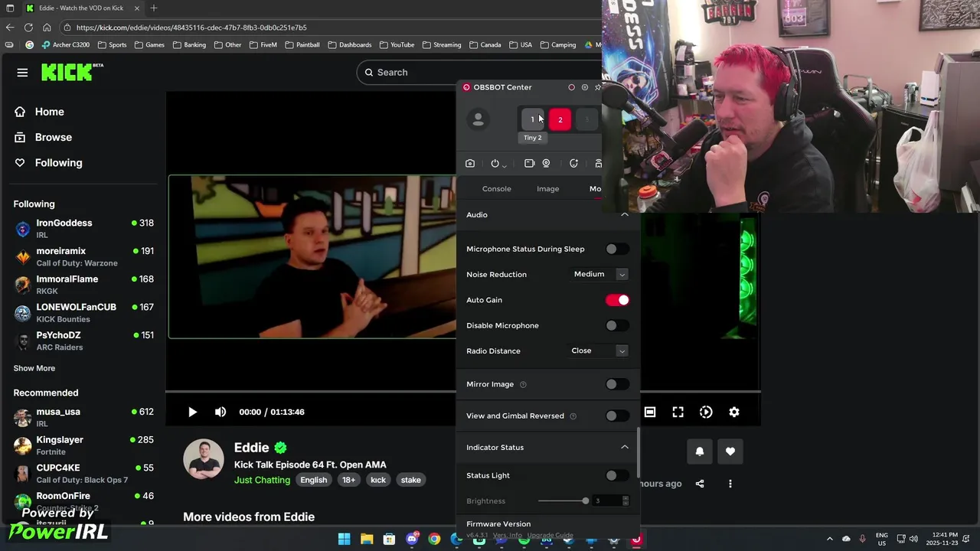Click the English language tag
The width and height of the screenshot is (980, 551).
pos(313,481)
